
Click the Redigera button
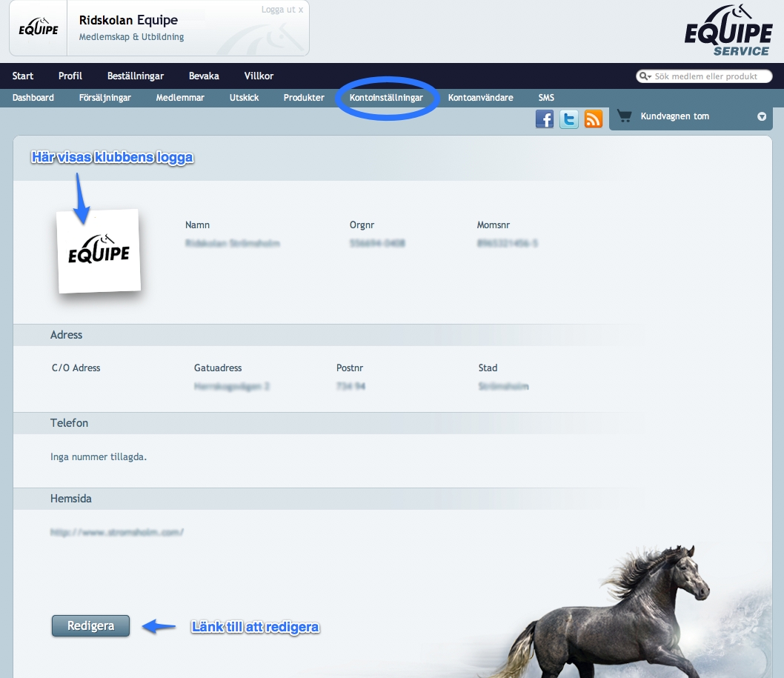[90, 626]
